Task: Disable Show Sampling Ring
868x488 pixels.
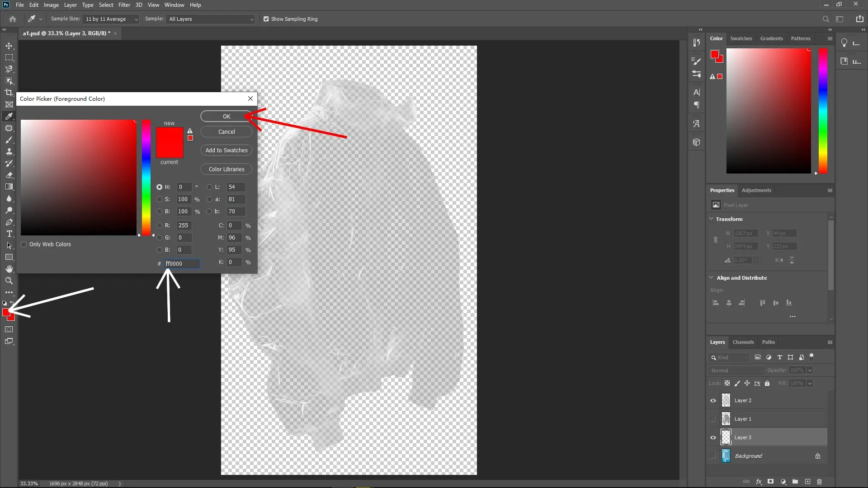Action: point(266,19)
